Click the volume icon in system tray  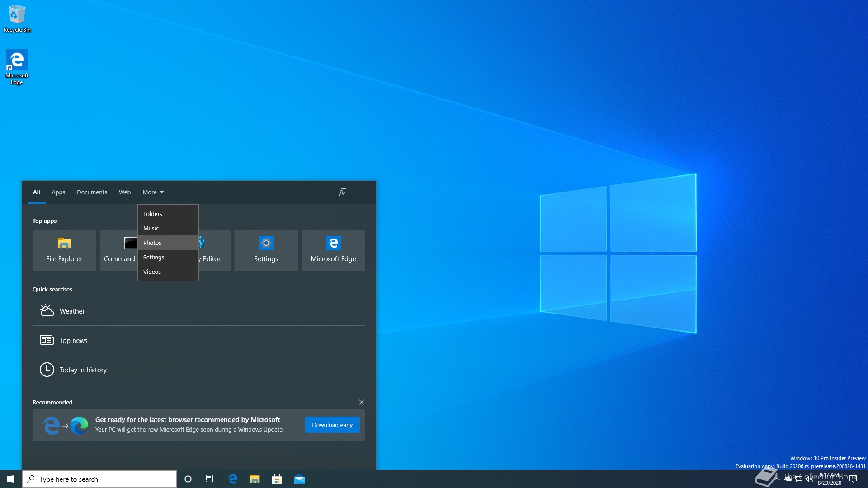[809, 479]
